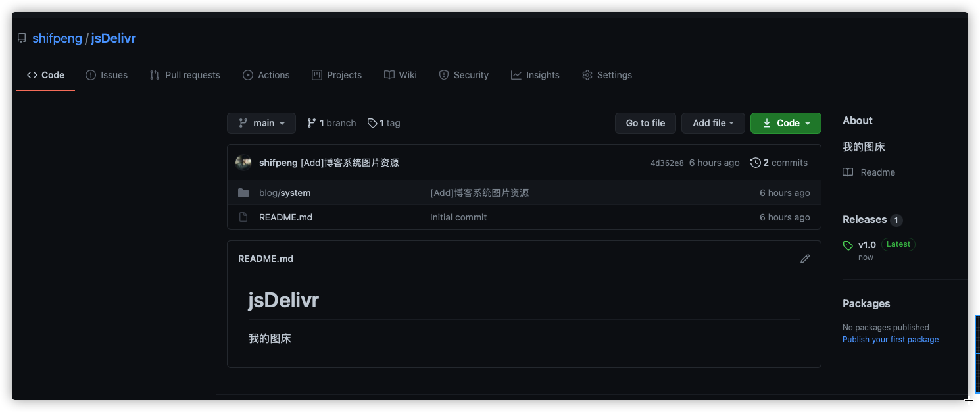Click the No packages published text
980x412 pixels.
(886, 328)
